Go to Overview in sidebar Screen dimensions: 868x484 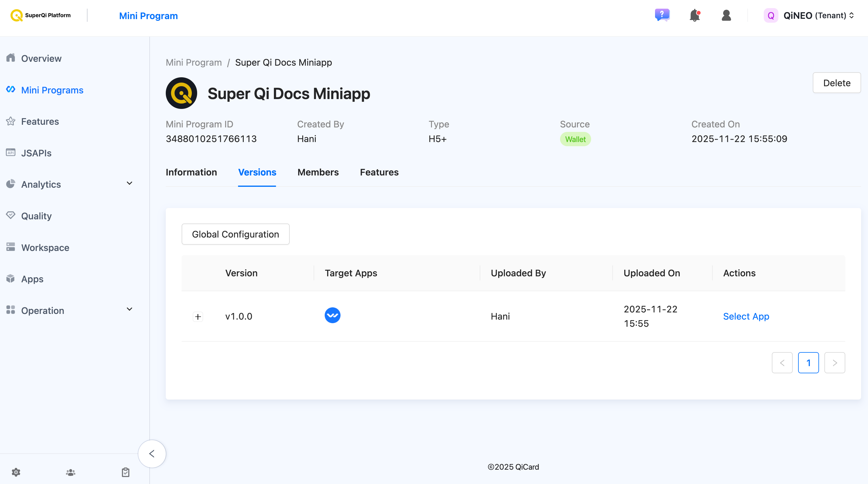click(41, 58)
